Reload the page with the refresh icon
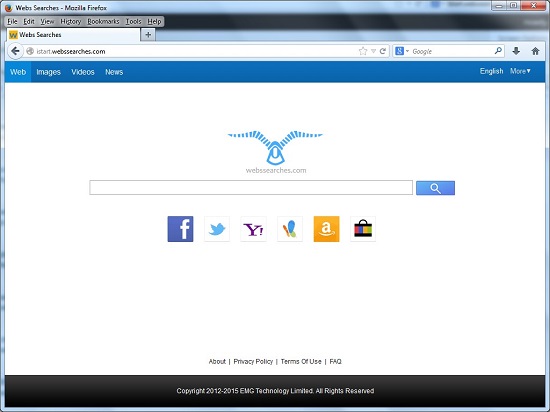 point(383,51)
